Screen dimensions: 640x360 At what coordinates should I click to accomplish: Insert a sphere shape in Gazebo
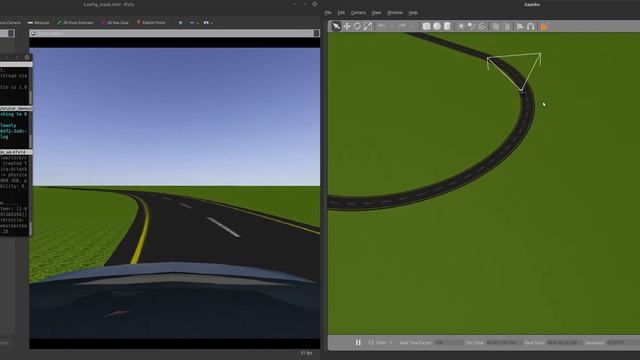pos(437,26)
